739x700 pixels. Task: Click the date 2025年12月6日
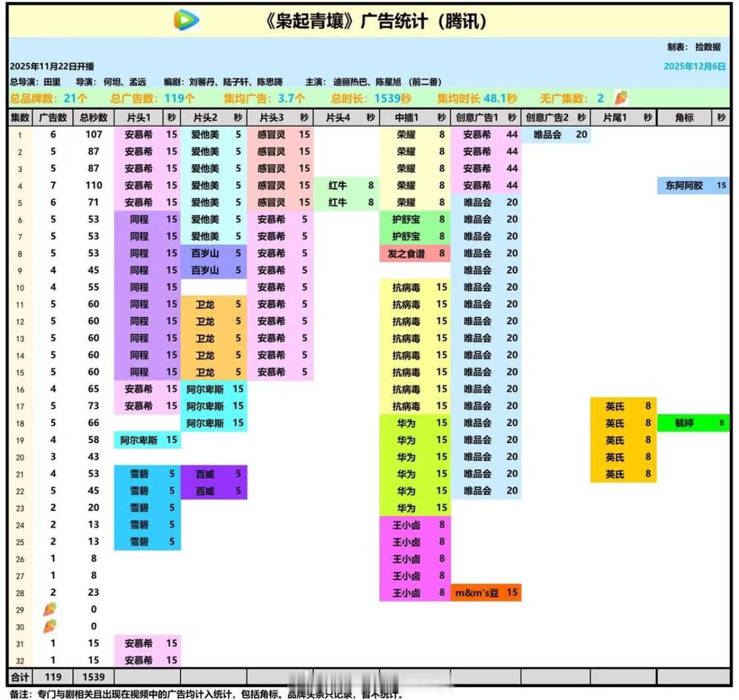coord(695,66)
